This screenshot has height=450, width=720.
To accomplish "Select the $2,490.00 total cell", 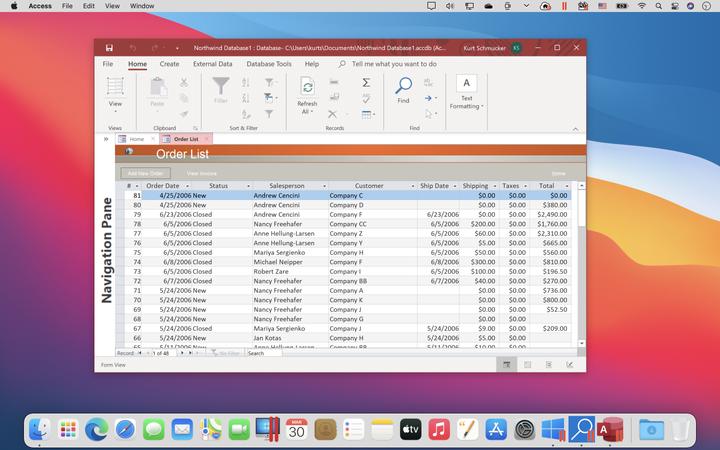I will pyautogui.click(x=550, y=214).
